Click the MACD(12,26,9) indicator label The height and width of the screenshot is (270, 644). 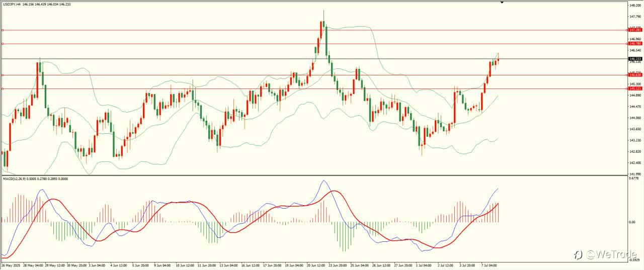coord(15,178)
